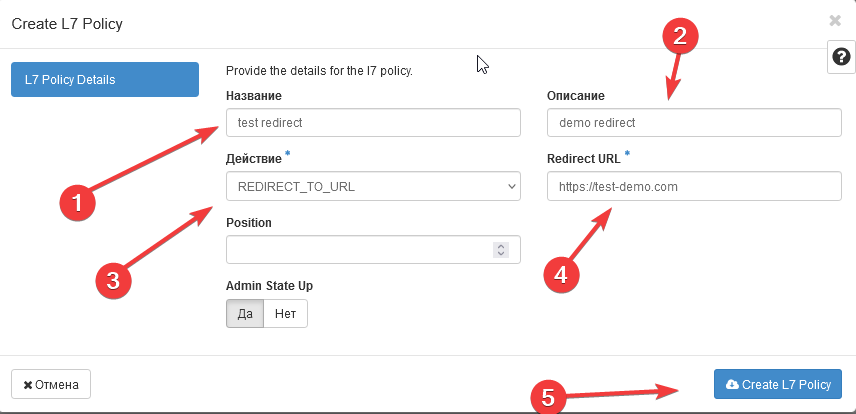Set Admin State Up to Нет
856x414 pixels.
click(x=285, y=314)
